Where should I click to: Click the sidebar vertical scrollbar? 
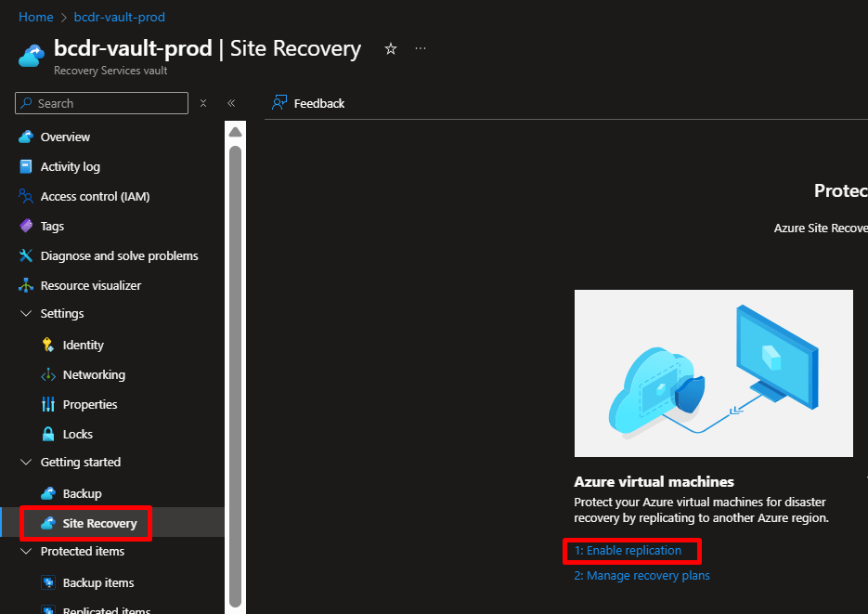click(x=235, y=372)
